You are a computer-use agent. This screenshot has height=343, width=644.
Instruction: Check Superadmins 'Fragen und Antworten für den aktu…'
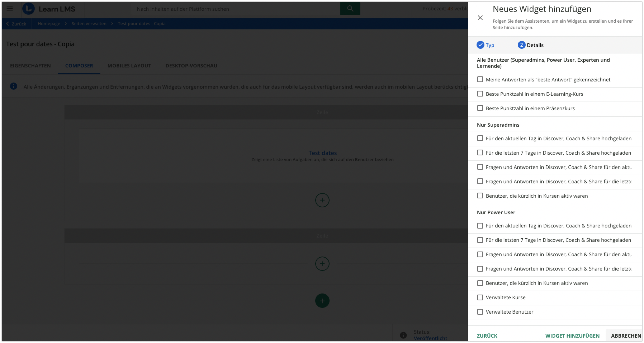pyautogui.click(x=480, y=167)
